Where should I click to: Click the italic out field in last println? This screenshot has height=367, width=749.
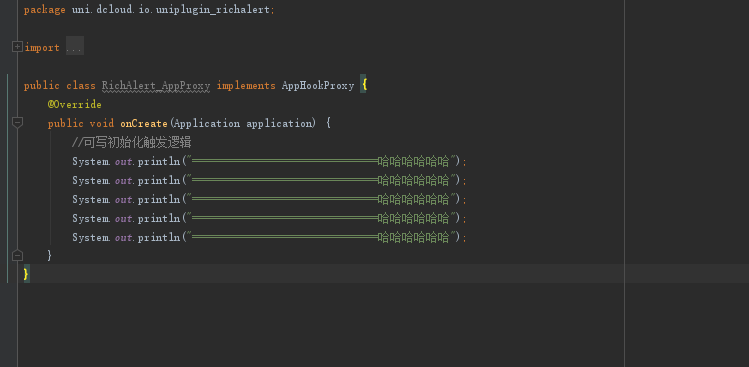tap(123, 237)
